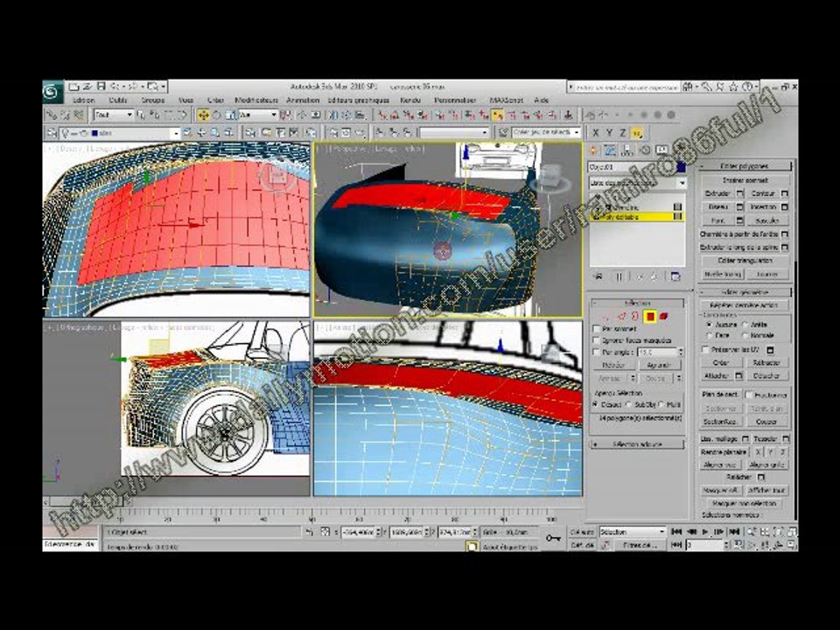Viewport: 840px width, 630px height.
Task: Select the Move transform tool in toolbar
Action: tap(203, 115)
